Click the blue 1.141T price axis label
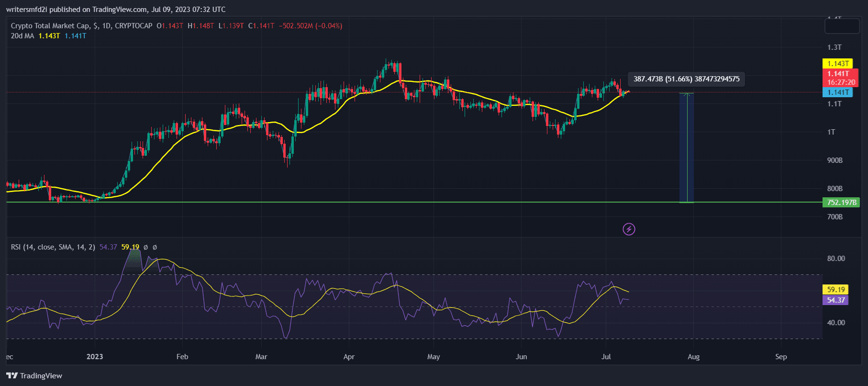This screenshot has height=386, width=868. tap(837, 92)
